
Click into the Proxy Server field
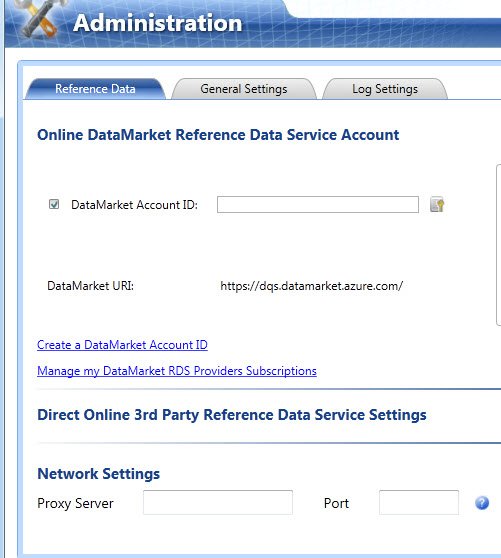coord(218,502)
